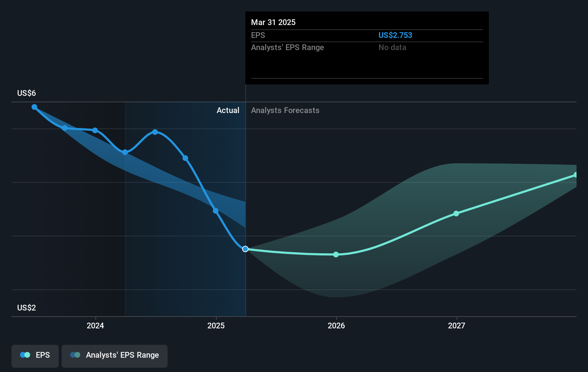Screen dimensions: 588x372
Task: Click the last forecast EPS point at chart edge
Action: click(x=575, y=175)
